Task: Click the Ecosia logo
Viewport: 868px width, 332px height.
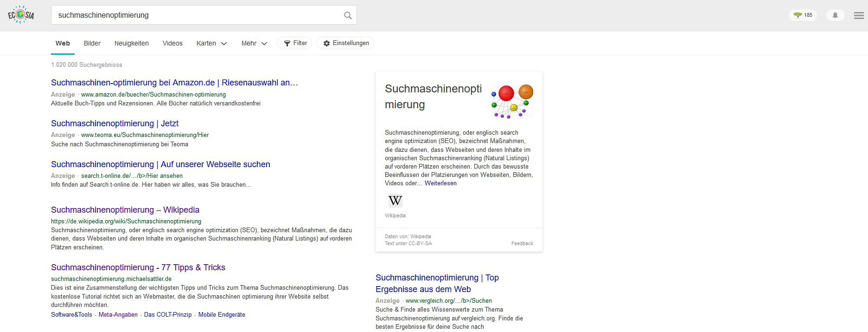Action: pyautogui.click(x=21, y=15)
